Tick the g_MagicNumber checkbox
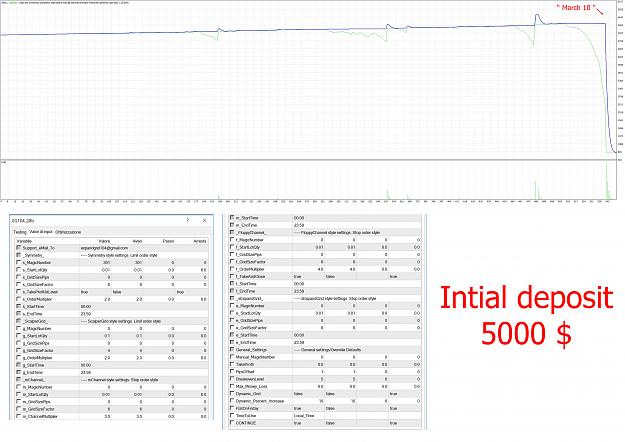The width and height of the screenshot is (625, 442). [18, 329]
